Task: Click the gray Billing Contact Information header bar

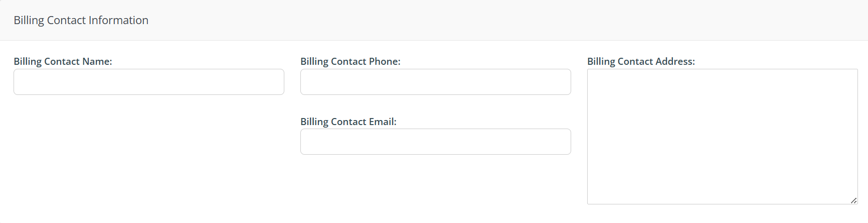Action: [451, 20]
